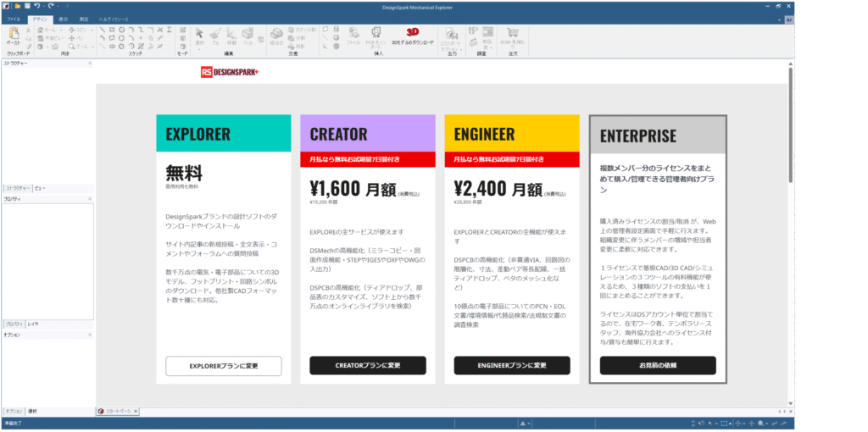Open the Undo history dropdown arrow
The width and height of the screenshot is (868, 432).
click(x=42, y=6)
